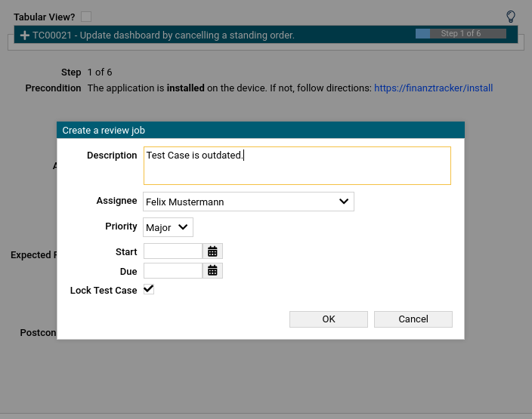Screen dimensions: 532x419
Task: Focus the Description text area
Action: [297, 165]
